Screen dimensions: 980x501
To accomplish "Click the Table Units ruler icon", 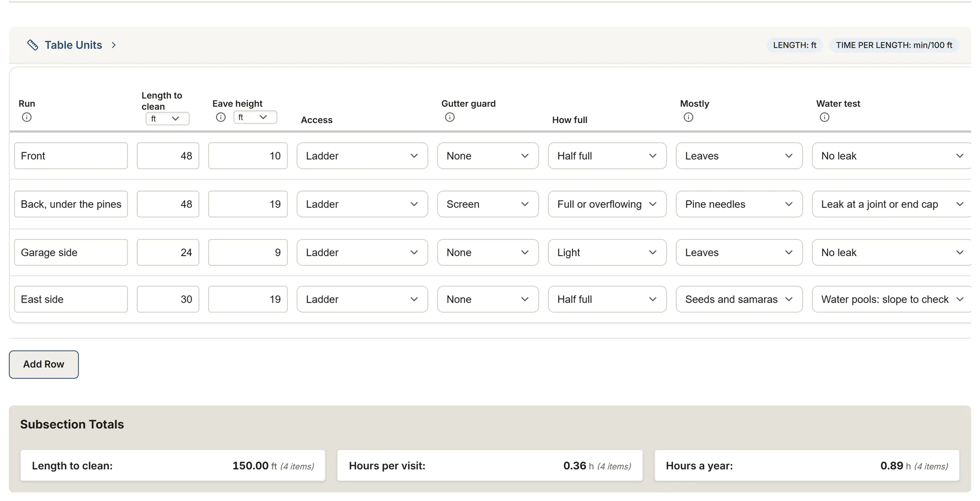I will pos(32,45).
